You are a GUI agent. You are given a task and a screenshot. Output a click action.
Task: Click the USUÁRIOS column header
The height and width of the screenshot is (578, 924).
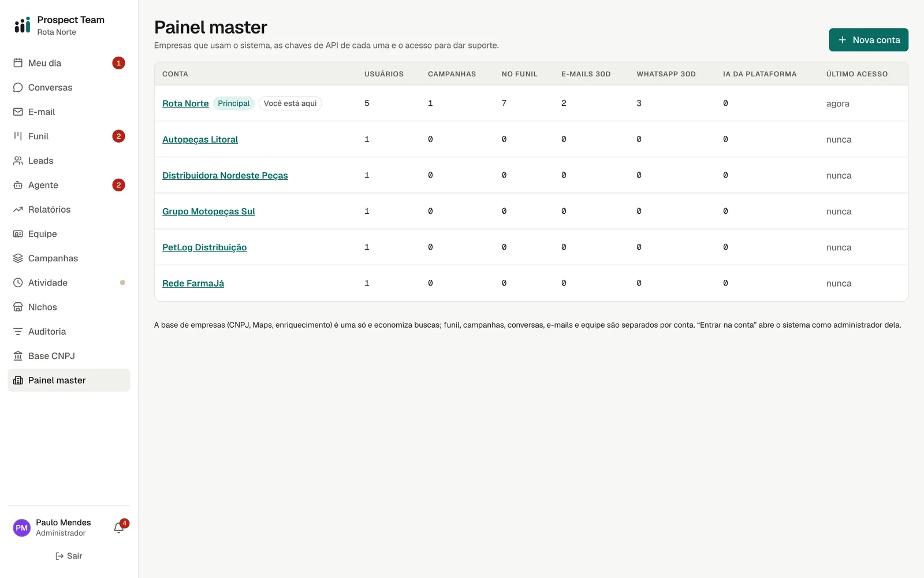pos(383,74)
